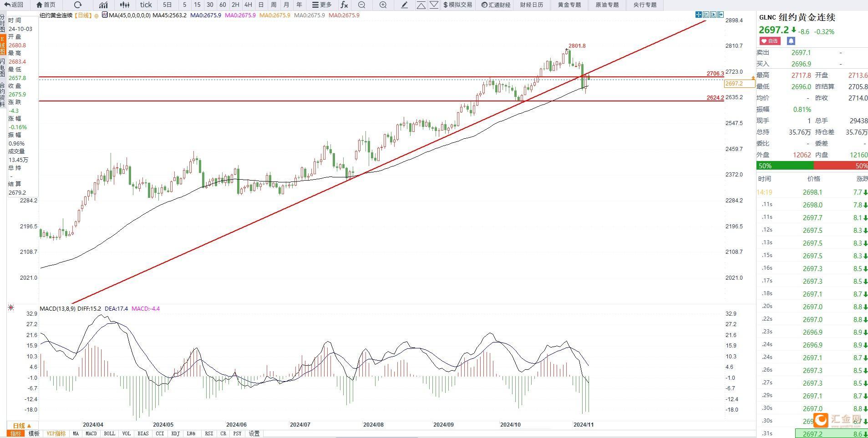Screen dimensions: 868x438
Task: Select the 60 minute timeframe
Action: tap(223, 5)
